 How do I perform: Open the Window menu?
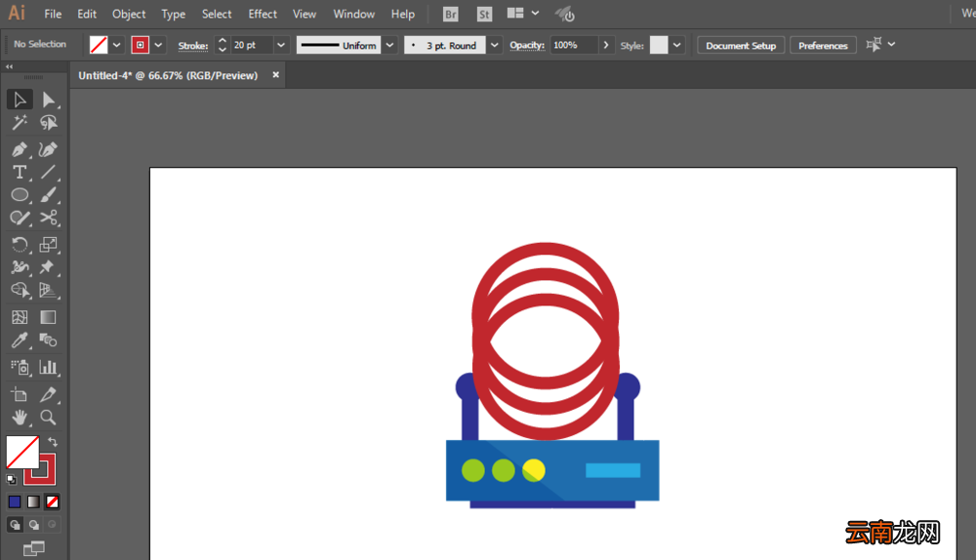[x=353, y=14]
